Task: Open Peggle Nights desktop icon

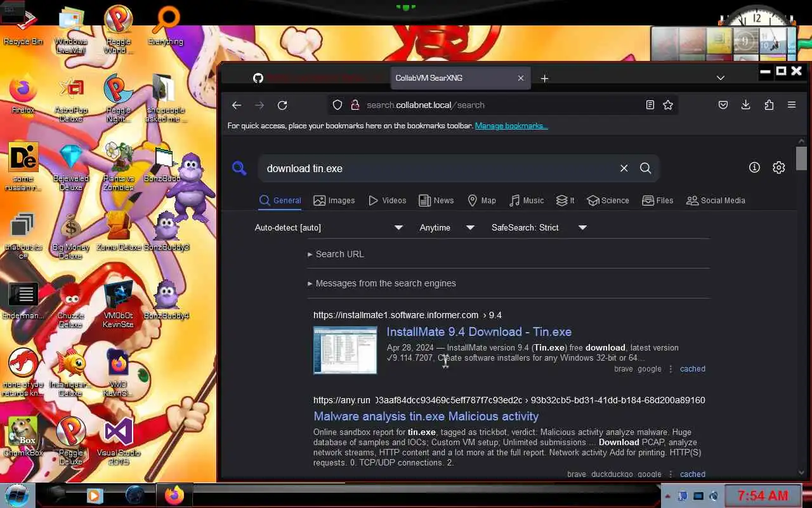Action: tap(118, 99)
